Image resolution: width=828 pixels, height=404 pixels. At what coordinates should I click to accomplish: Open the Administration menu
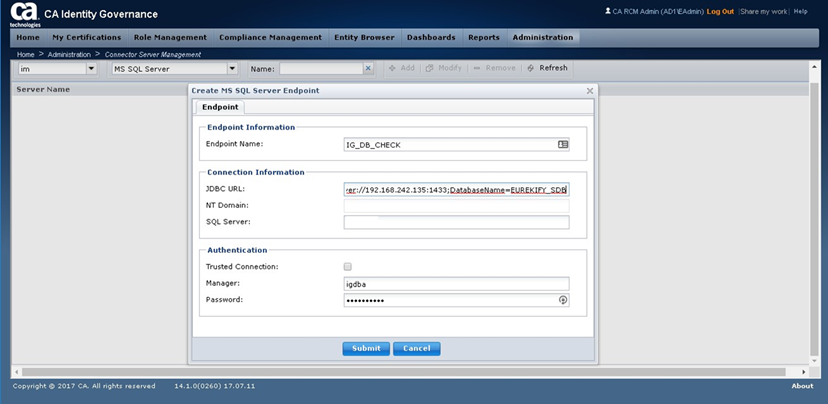coord(543,37)
